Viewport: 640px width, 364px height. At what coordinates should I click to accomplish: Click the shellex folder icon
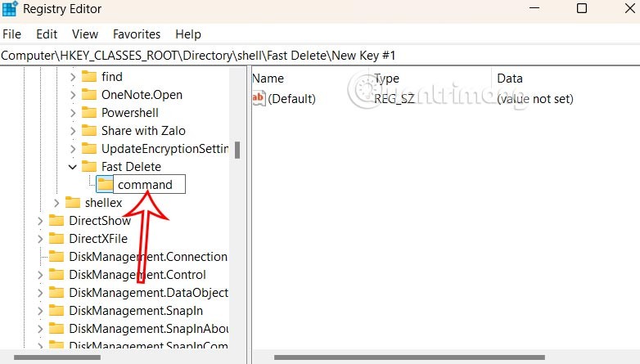(x=73, y=202)
